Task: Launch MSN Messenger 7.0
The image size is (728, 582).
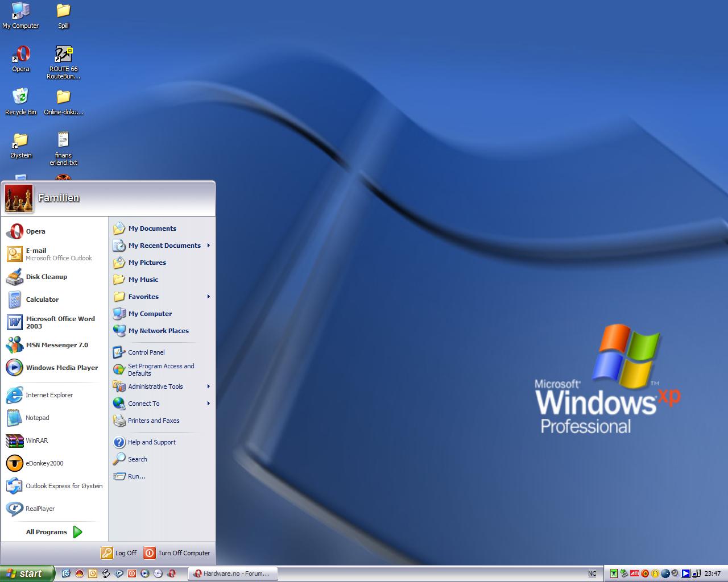Action: pyautogui.click(x=56, y=345)
